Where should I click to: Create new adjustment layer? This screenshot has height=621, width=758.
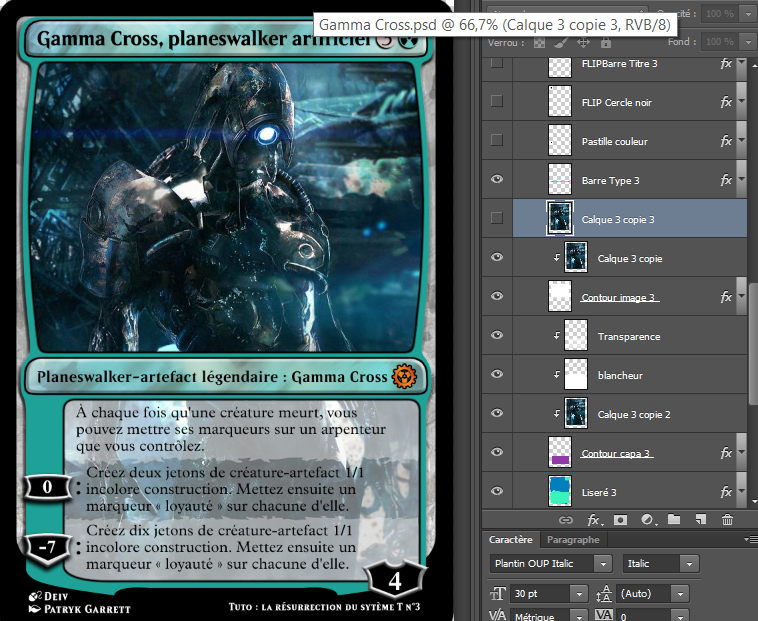649,520
